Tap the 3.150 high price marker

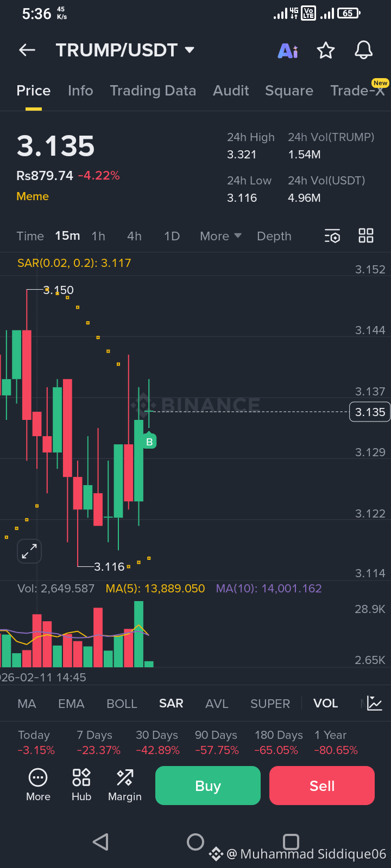pos(59,290)
